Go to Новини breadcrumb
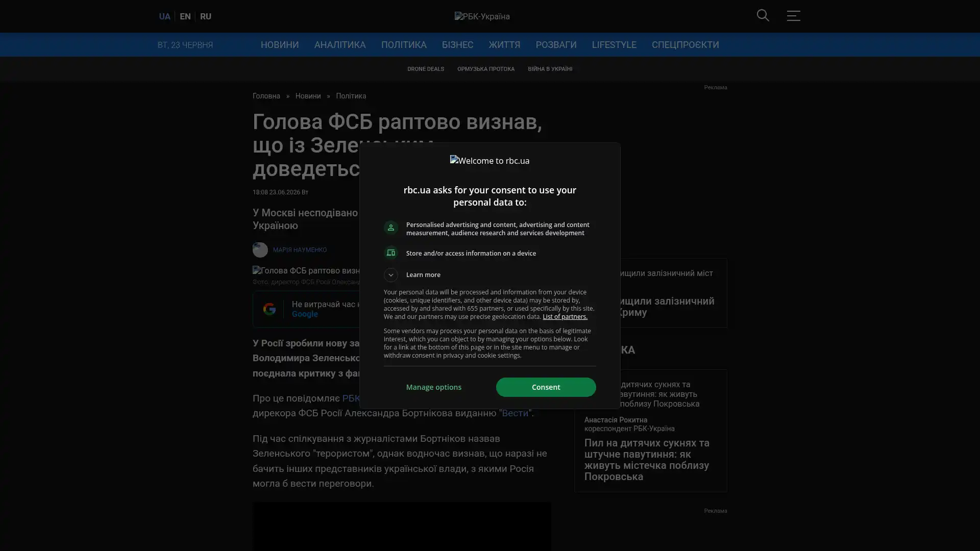 308,96
